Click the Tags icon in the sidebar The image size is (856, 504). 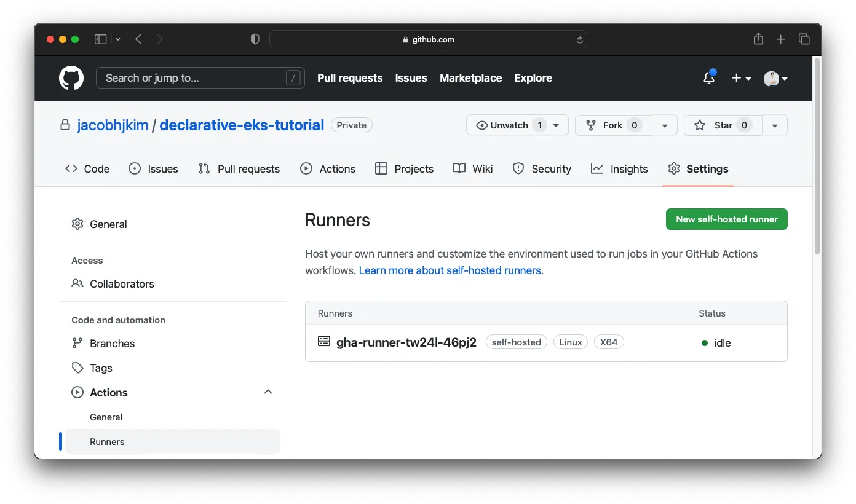(x=77, y=368)
